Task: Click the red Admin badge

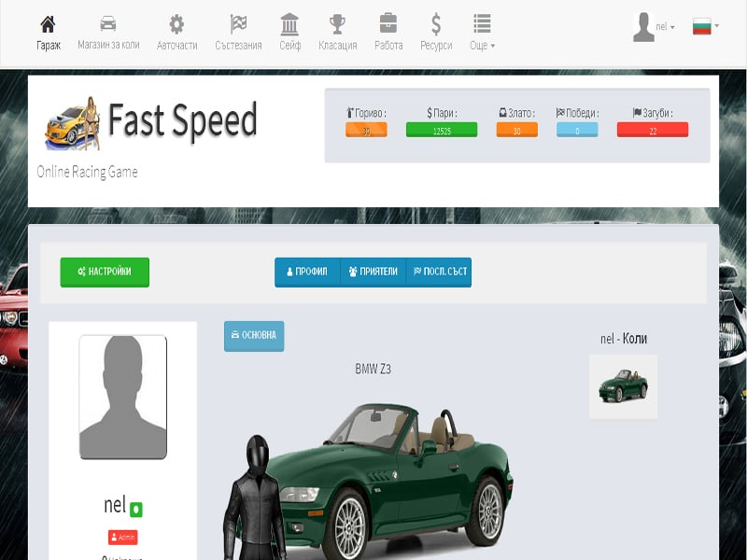Action: click(x=122, y=537)
